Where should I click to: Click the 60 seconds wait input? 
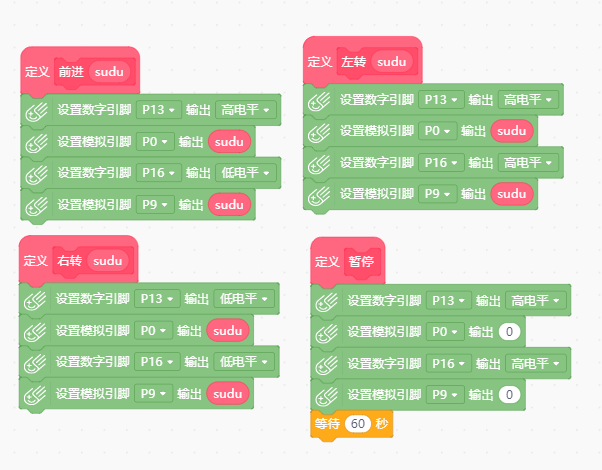pos(357,424)
